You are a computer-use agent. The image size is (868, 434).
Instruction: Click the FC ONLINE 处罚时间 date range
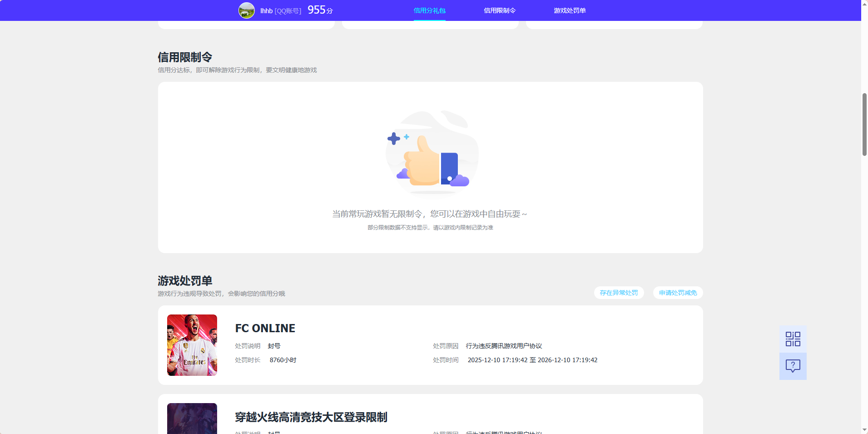point(532,360)
